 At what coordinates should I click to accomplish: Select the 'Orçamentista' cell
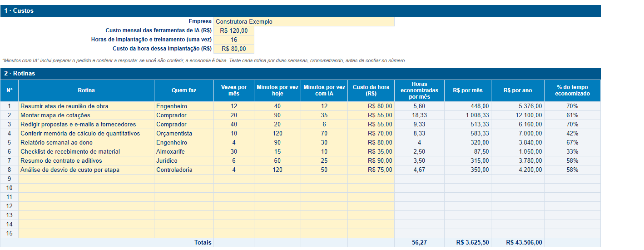[x=184, y=133]
